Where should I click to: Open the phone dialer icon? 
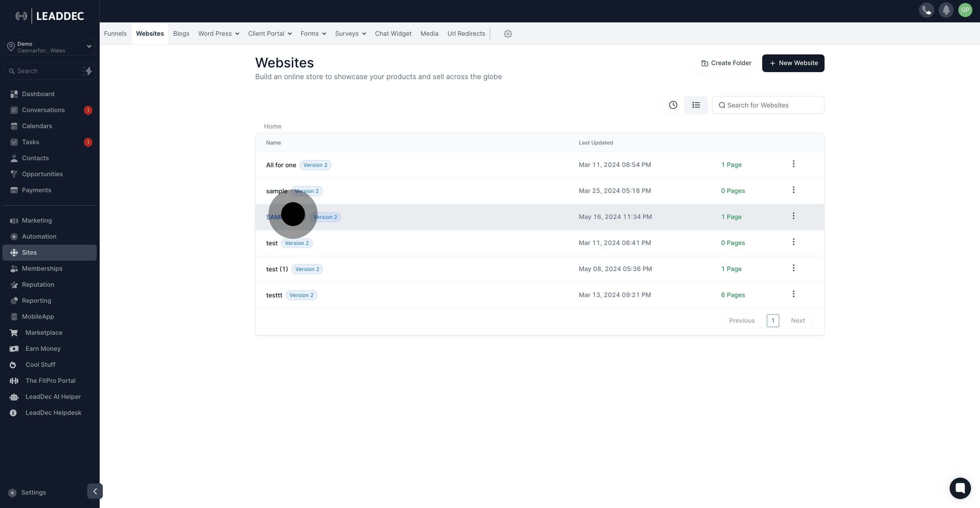coord(926,10)
